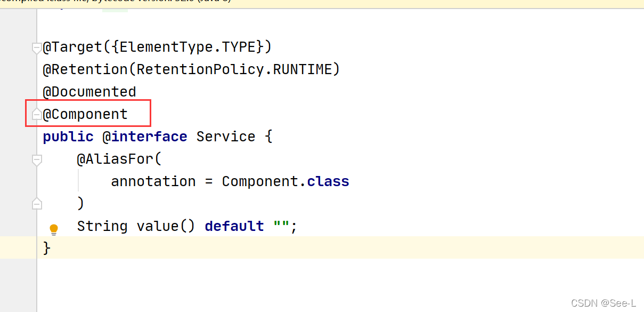The height and width of the screenshot is (312, 644).
Task: Click Component.class reference
Action: point(286,181)
